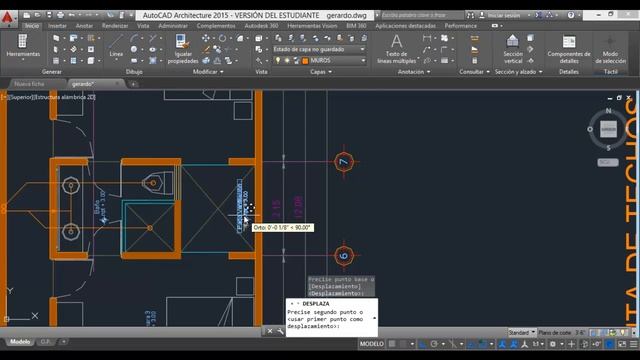Select the Move tool in Modificar
The width and height of the screenshot is (640, 360).
206,38
